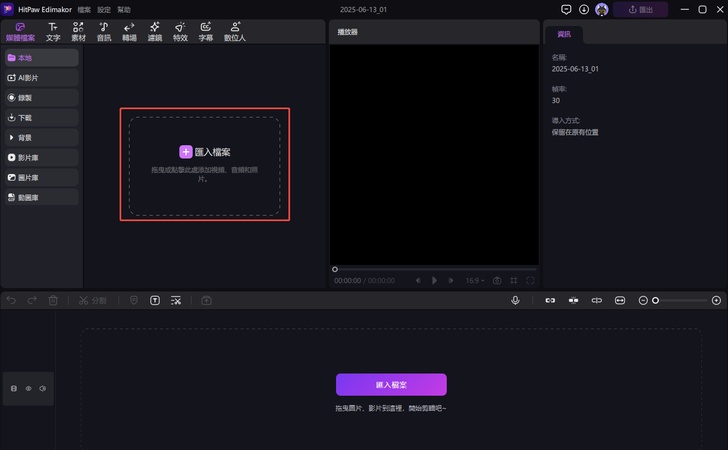The width and height of the screenshot is (728, 450).
Task: Open the 文字 text tool tab
Action: [x=53, y=32]
